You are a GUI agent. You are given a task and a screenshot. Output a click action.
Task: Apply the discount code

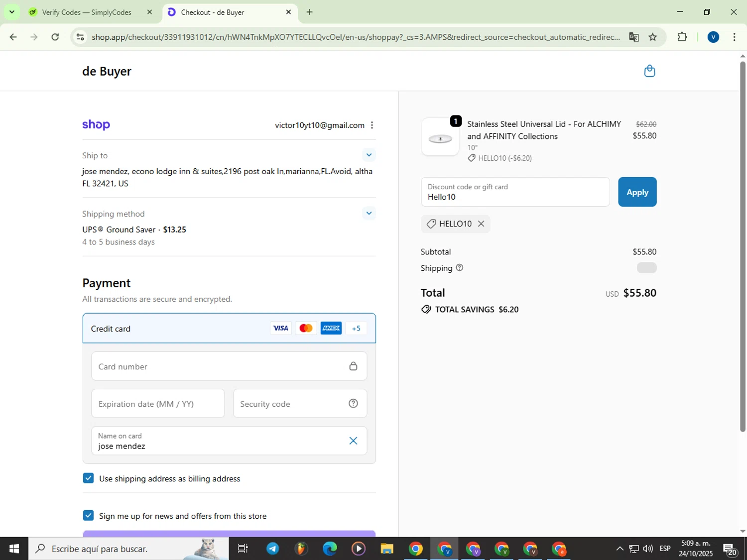[637, 192]
